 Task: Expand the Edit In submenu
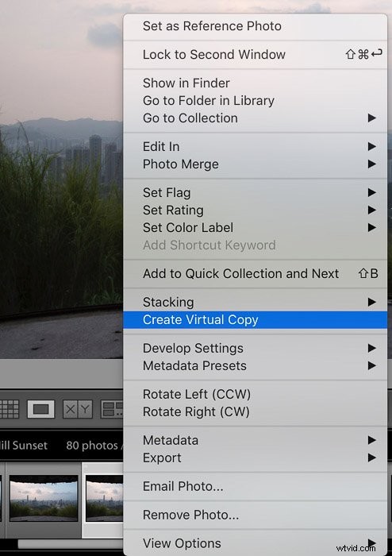255,146
